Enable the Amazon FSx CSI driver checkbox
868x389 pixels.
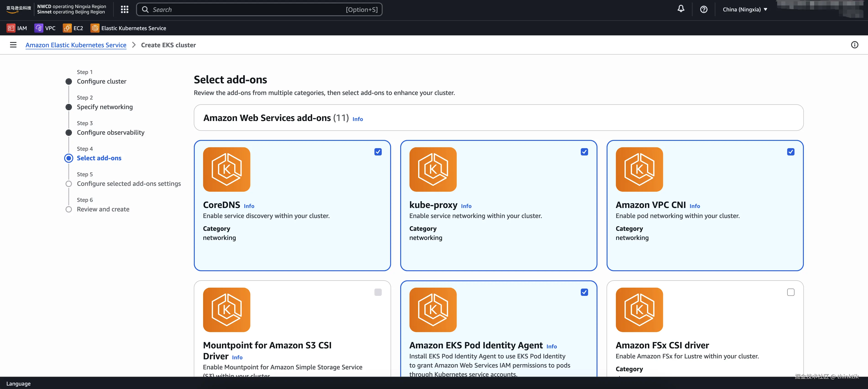point(791,292)
